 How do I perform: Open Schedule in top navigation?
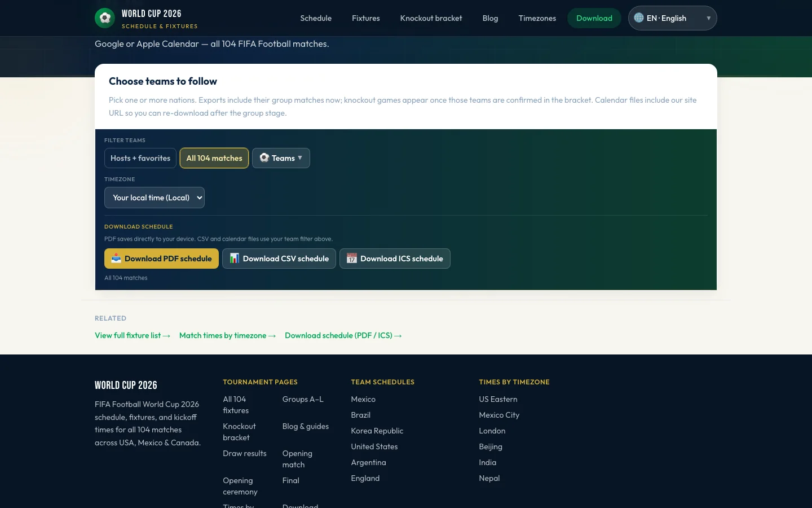pos(316,18)
